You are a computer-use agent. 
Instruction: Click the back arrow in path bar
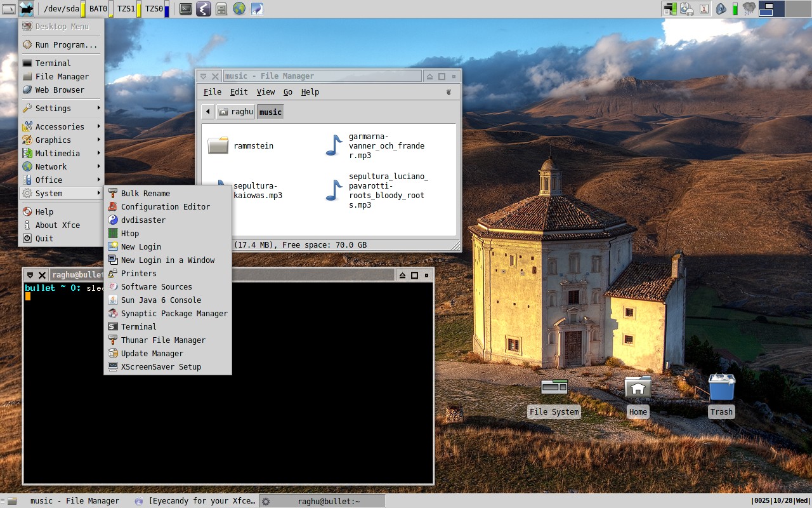pos(208,112)
